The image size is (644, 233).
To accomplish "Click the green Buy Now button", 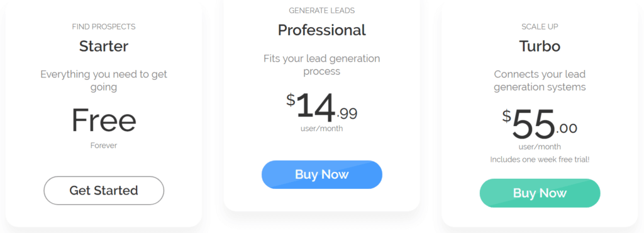I will click(540, 193).
